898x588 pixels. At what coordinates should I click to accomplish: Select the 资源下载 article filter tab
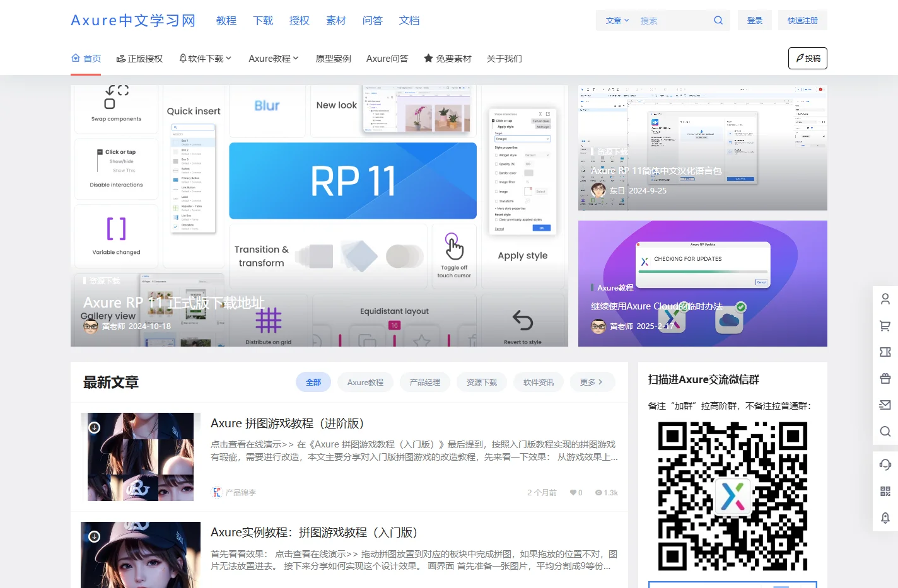coord(482,382)
